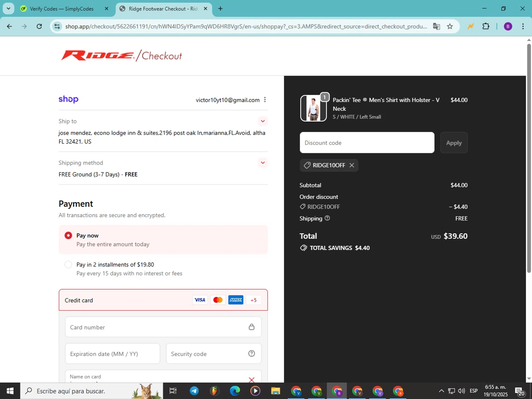532x399 pixels.
Task: Open account options next to email
Action: tap(265, 100)
